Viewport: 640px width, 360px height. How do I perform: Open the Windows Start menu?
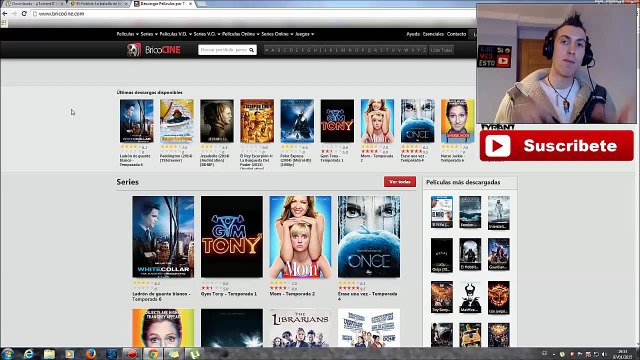[x=8, y=353]
